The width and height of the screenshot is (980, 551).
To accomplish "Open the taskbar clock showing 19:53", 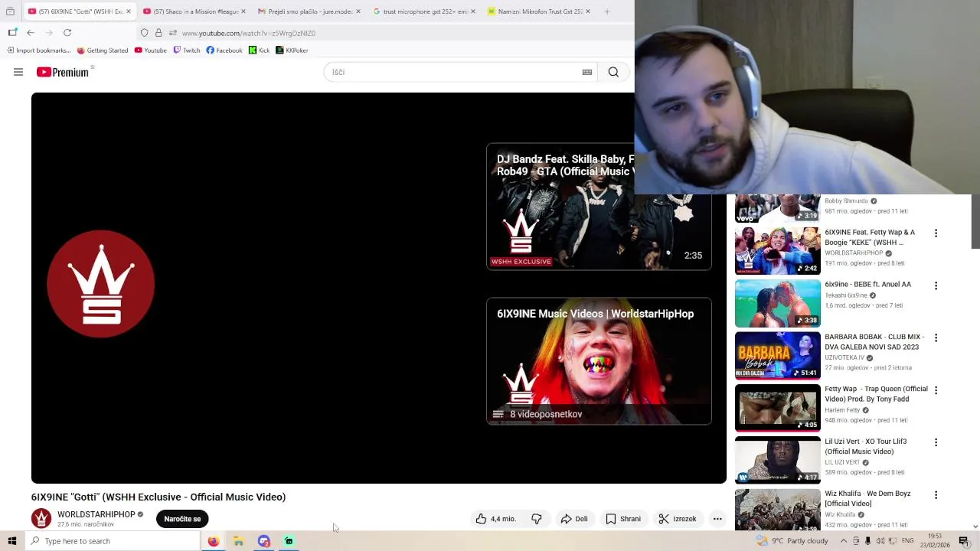I will [935, 541].
